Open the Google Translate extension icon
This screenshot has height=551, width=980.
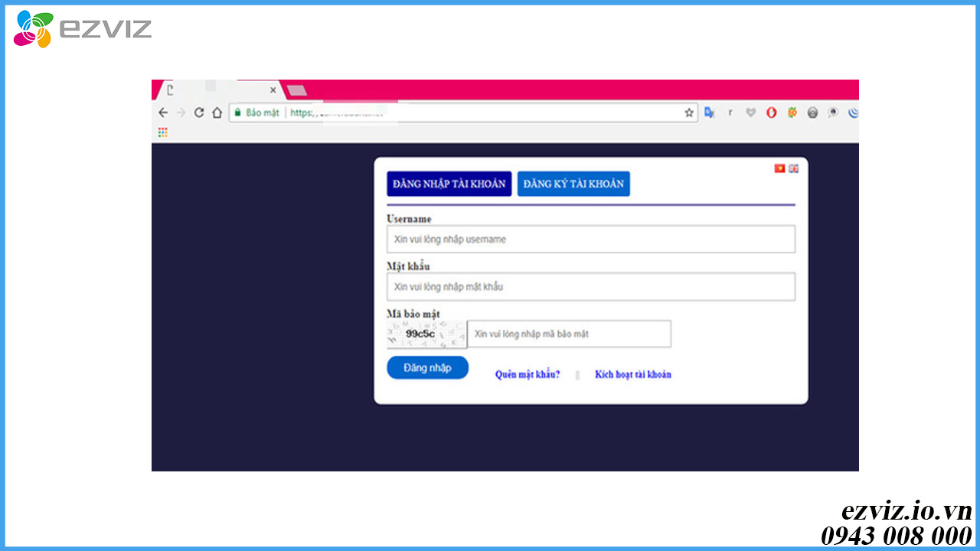coord(710,112)
